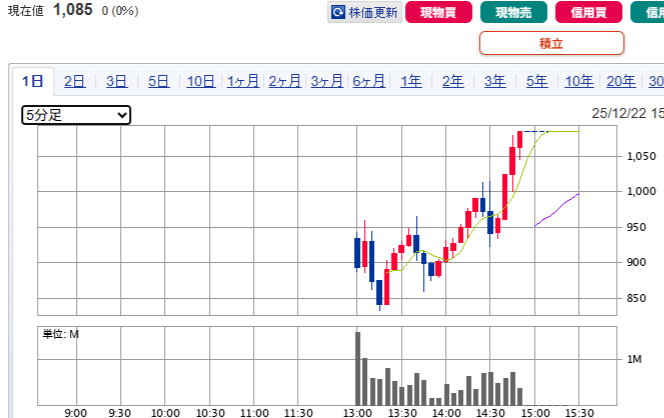Screen dimensions: 664x418
Task: Click the 積立 button
Action: click(x=551, y=43)
